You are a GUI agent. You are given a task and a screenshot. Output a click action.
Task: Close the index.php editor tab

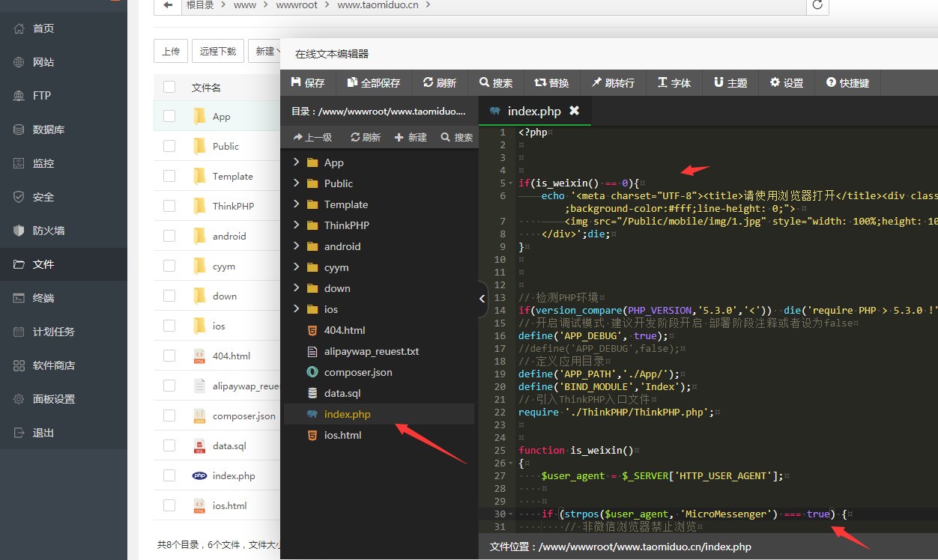click(x=574, y=111)
